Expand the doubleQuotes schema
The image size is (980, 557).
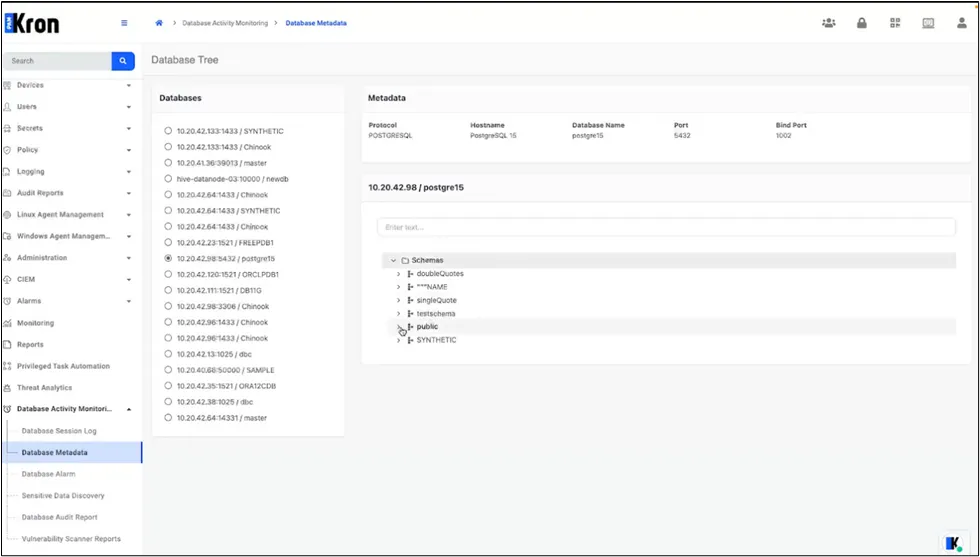pos(399,274)
